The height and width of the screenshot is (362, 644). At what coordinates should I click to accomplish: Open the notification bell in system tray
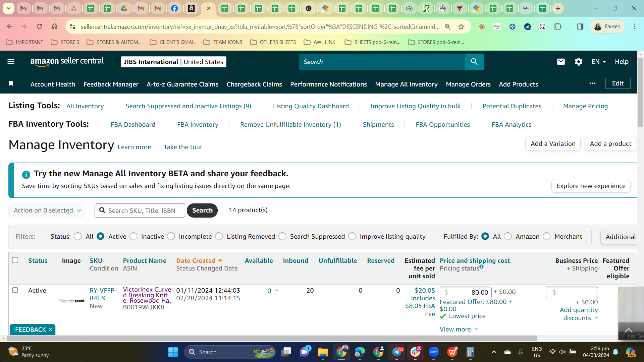point(615,352)
